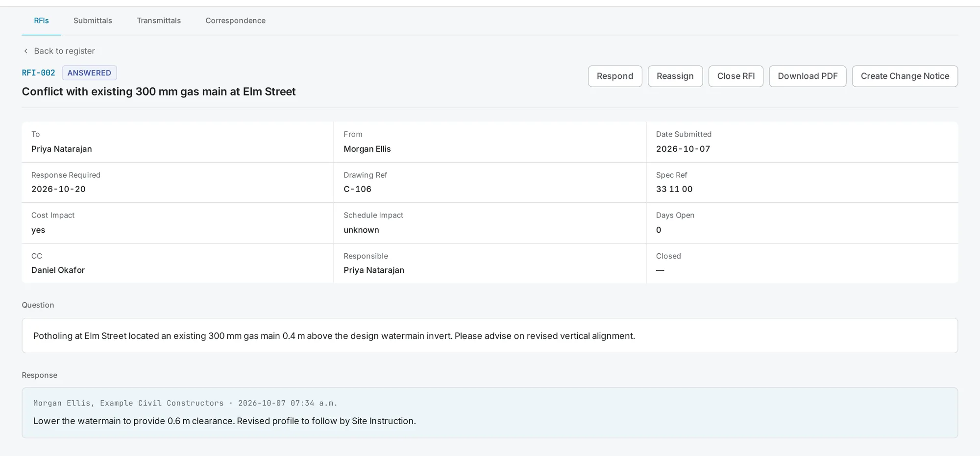
Task: Open the RFIs tab
Action: (x=41, y=21)
